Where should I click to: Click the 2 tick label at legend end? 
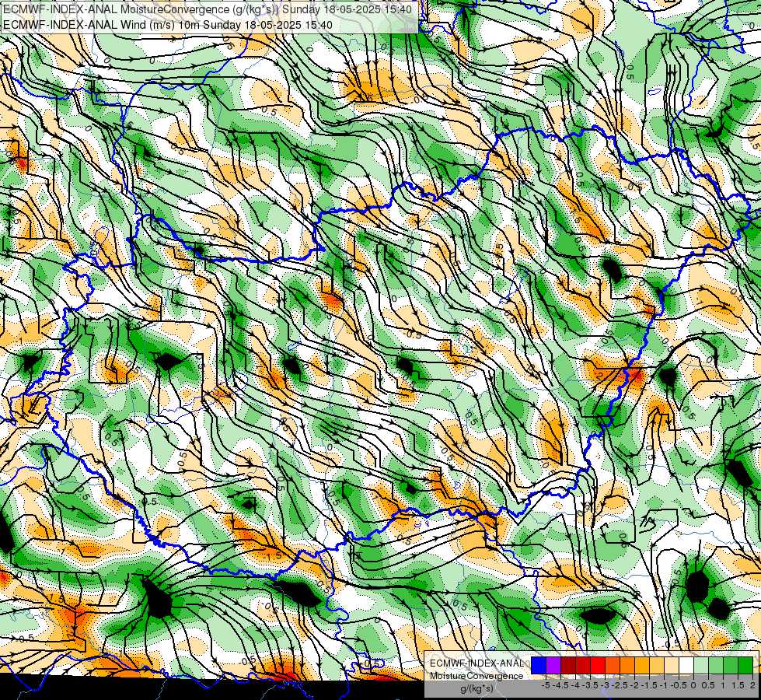(752, 685)
